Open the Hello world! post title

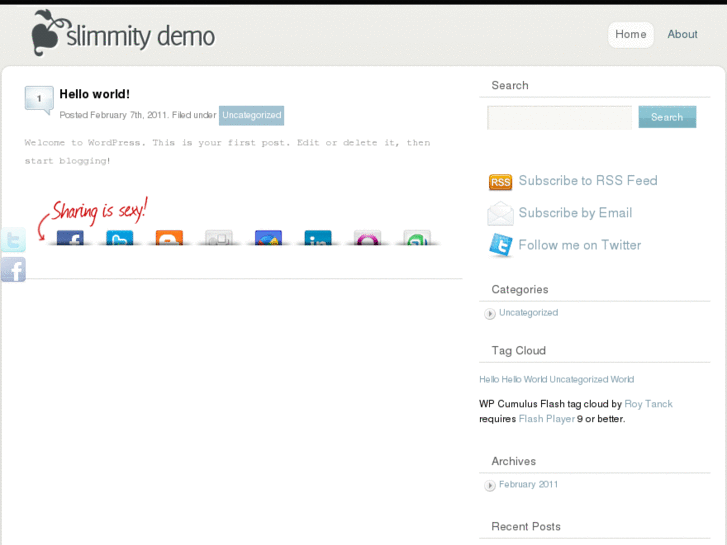95,94
